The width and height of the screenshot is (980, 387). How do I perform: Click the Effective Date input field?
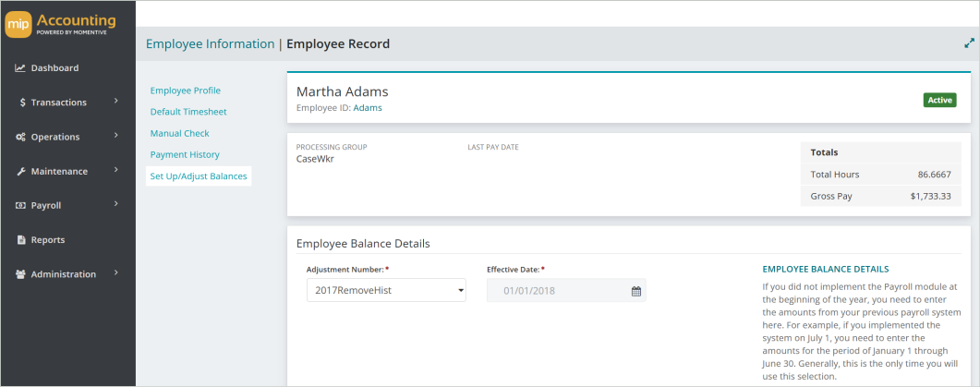[x=566, y=291]
